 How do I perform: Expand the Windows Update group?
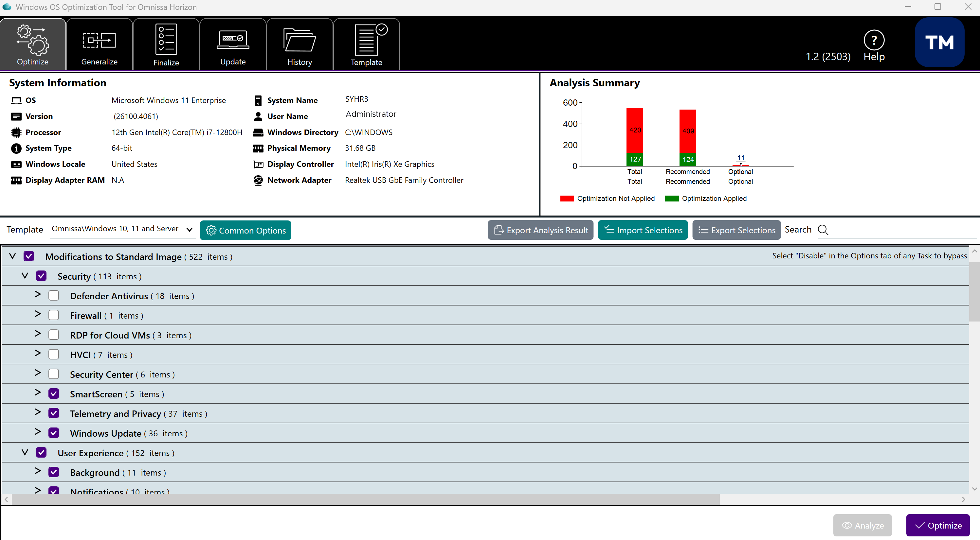38,432
